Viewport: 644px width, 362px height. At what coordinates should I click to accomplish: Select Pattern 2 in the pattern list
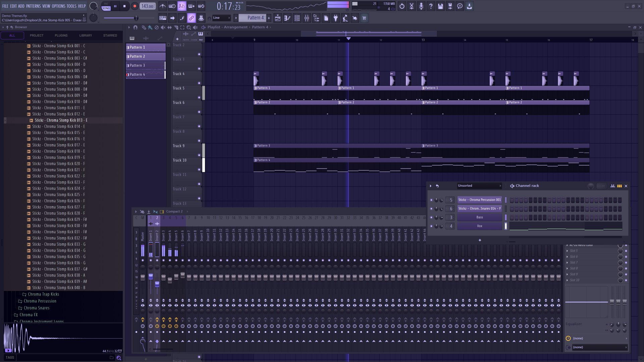[146, 56]
